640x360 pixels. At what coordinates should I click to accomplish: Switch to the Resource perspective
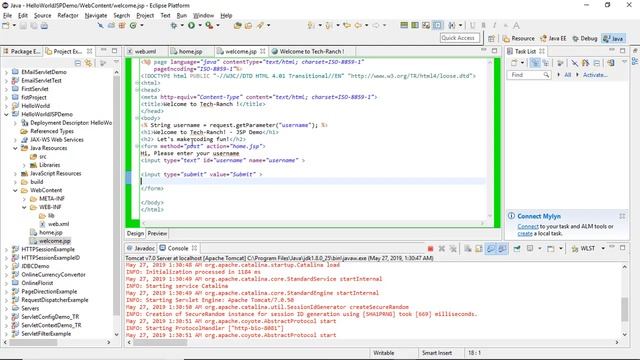point(519,38)
